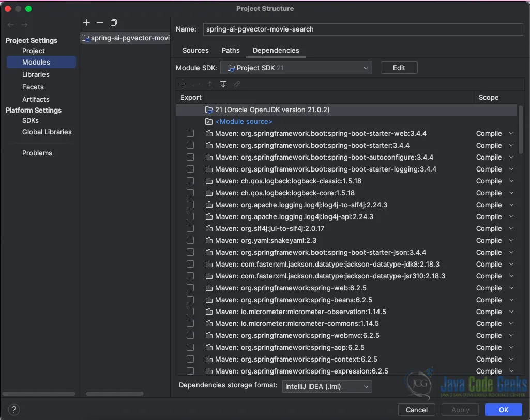Add a dependency with the plus icon
Viewport: 530px width, 420px height.
pyautogui.click(x=183, y=84)
